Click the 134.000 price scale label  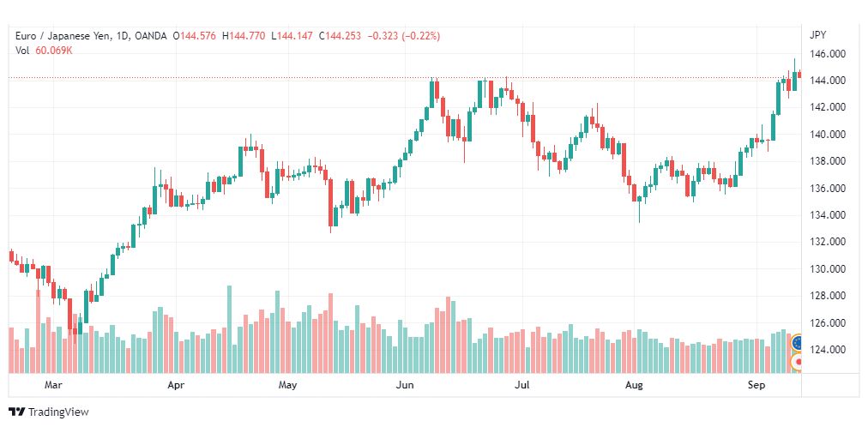[829, 215]
